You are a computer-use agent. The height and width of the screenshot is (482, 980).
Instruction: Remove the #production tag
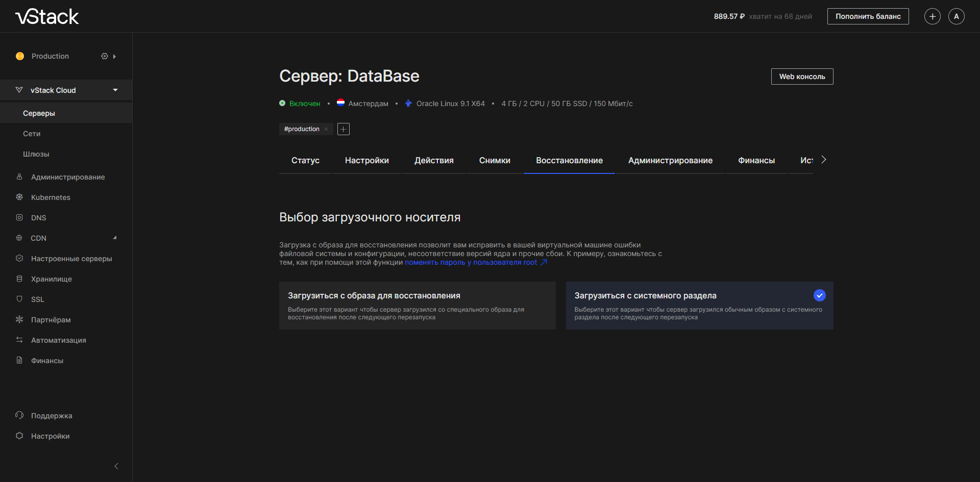point(326,129)
